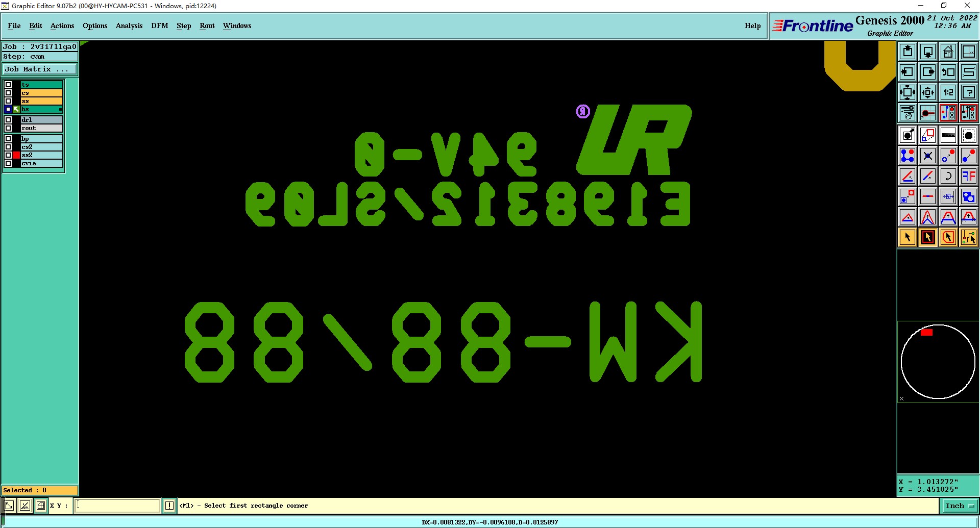Toggle the drl layer checkbox

[x=8, y=120]
